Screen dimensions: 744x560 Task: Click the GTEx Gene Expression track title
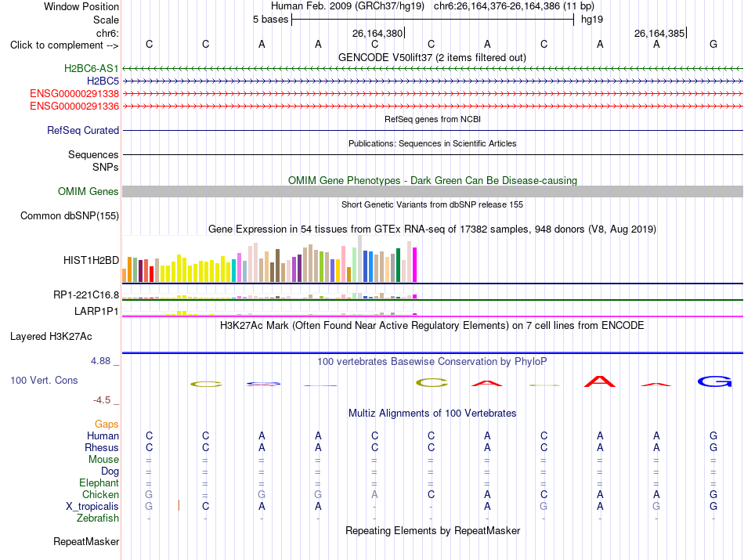coord(432,229)
